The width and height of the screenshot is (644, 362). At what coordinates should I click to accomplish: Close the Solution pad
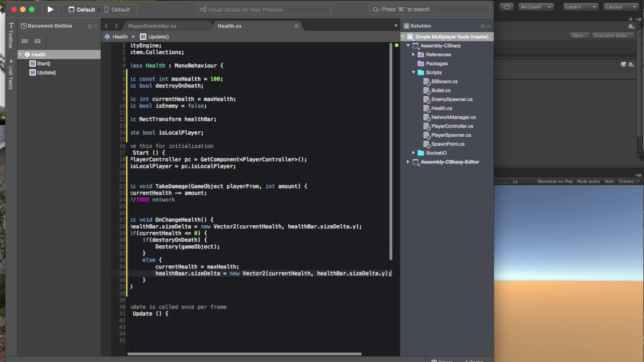click(489, 26)
